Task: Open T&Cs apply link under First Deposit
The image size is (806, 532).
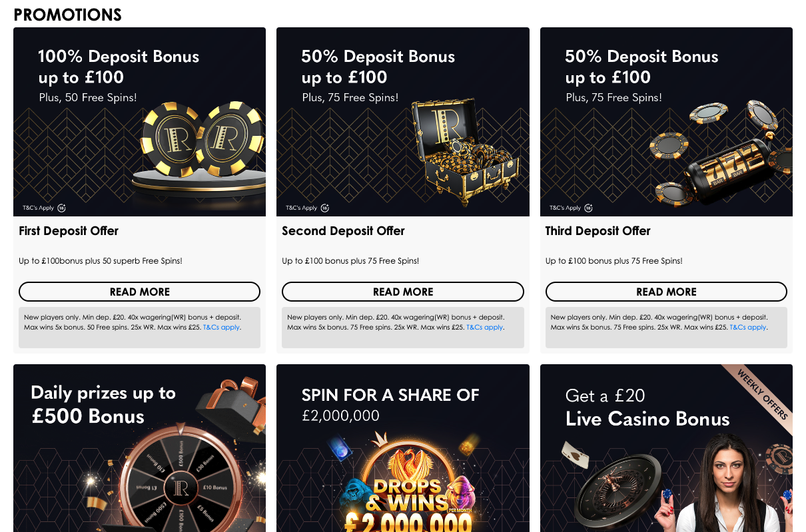Action: click(x=221, y=328)
